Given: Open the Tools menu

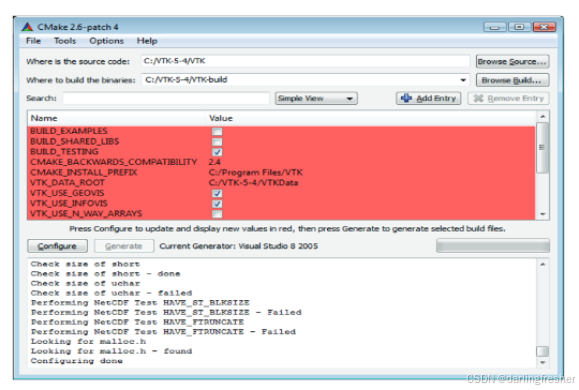Looking at the screenshot, I should click(65, 41).
